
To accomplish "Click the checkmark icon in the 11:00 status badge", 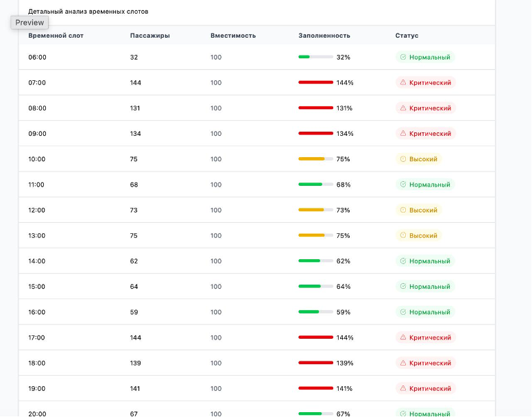I will coord(403,184).
